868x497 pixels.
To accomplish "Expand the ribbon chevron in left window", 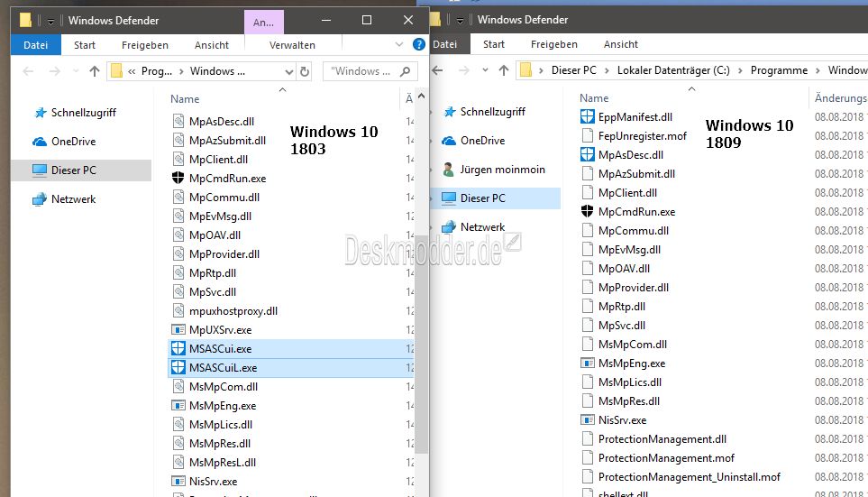I will (x=399, y=44).
